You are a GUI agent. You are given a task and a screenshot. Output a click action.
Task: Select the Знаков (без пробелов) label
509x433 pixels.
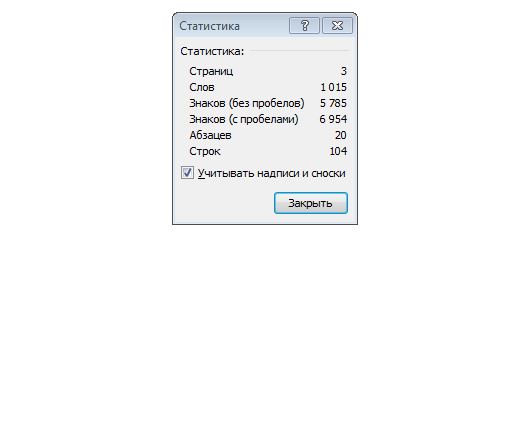coord(247,103)
